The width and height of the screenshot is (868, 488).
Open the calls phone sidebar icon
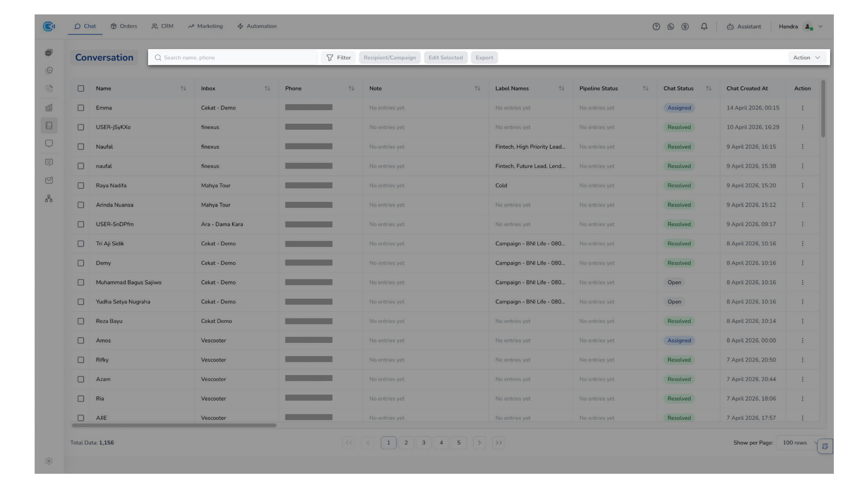(x=49, y=88)
